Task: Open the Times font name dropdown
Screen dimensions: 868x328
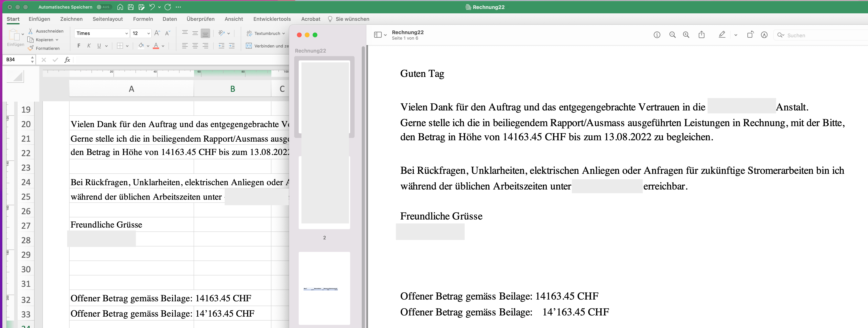Action: [126, 33]
